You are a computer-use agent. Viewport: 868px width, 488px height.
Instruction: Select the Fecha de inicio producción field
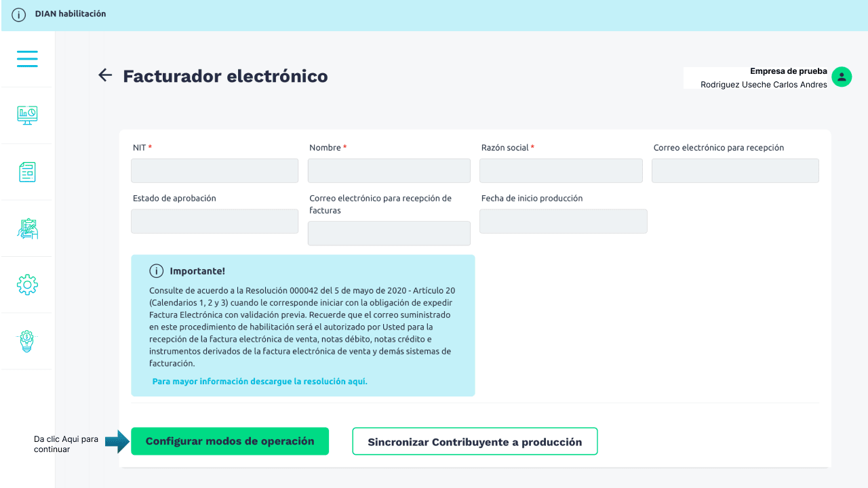[x=563, y=222]
